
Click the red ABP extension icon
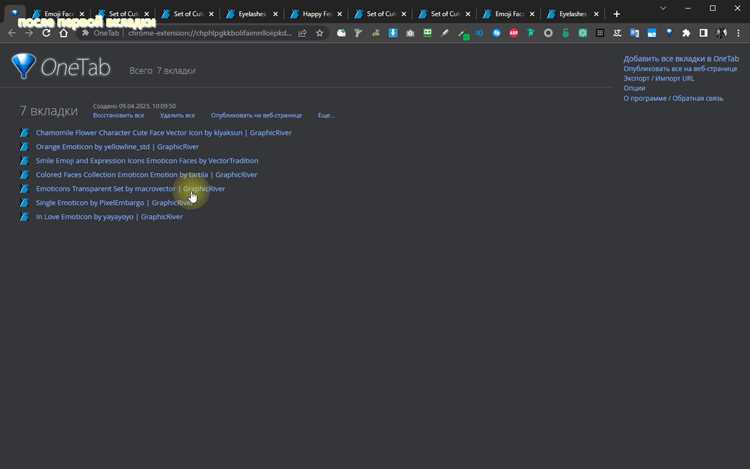[514, 33]
